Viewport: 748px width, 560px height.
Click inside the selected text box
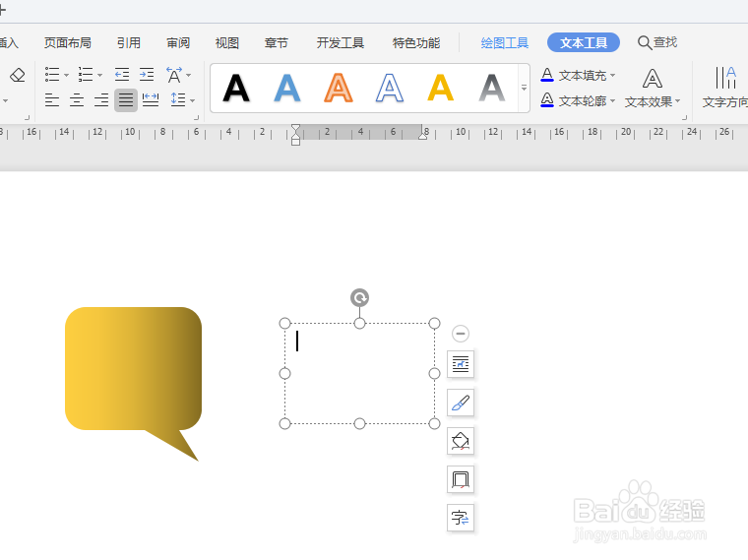pos(359,373)
